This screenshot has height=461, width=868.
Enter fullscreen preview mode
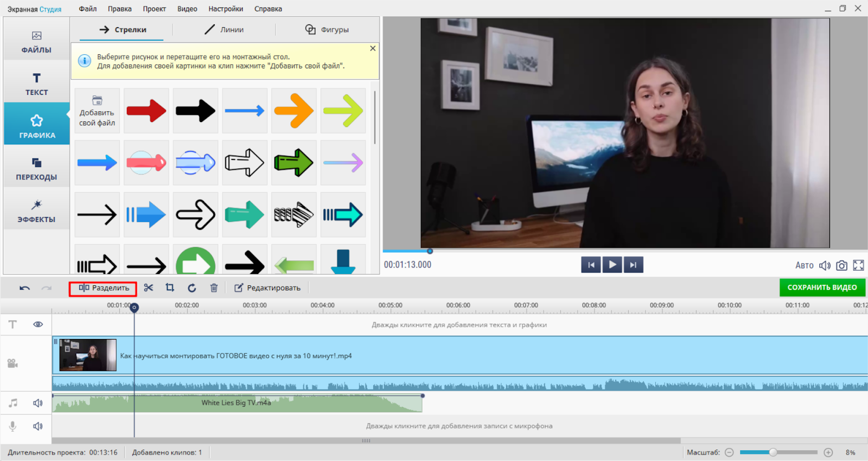point(858,265)
